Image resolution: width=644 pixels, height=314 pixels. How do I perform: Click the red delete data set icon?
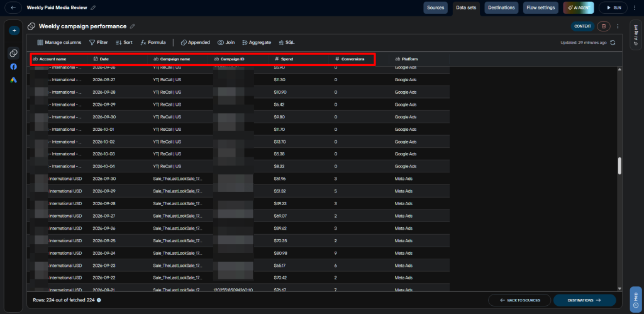click(603, 26)
